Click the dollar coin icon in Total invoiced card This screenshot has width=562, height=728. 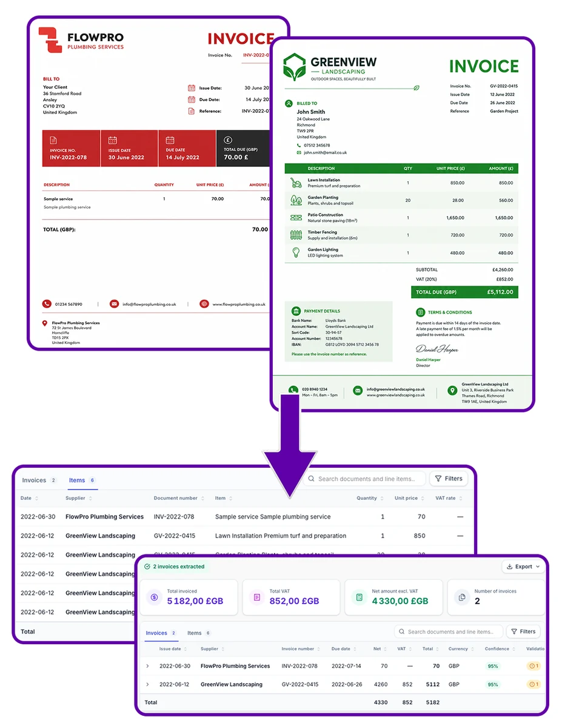[x=155, y=598]
